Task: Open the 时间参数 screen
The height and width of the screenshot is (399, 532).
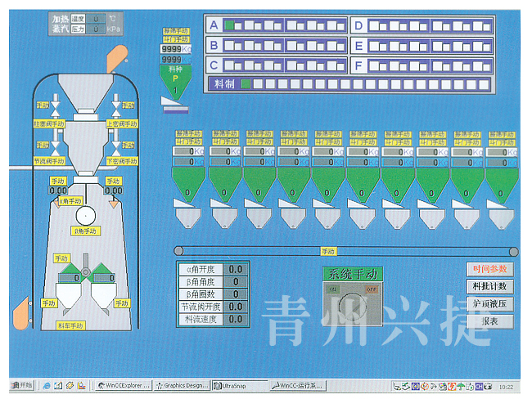Action: pos(489,268)
